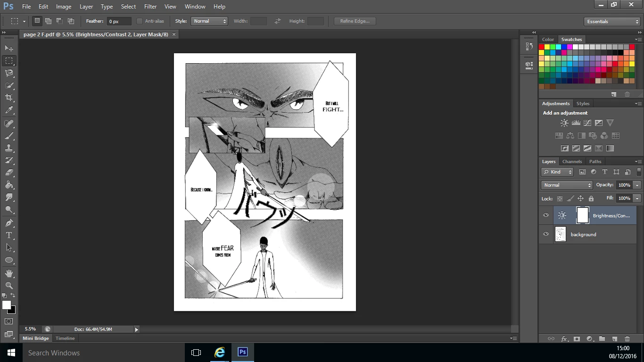Select the Brightness/Contrast layer mask thumbnail
644x362 pixels.
coord(583,215)
